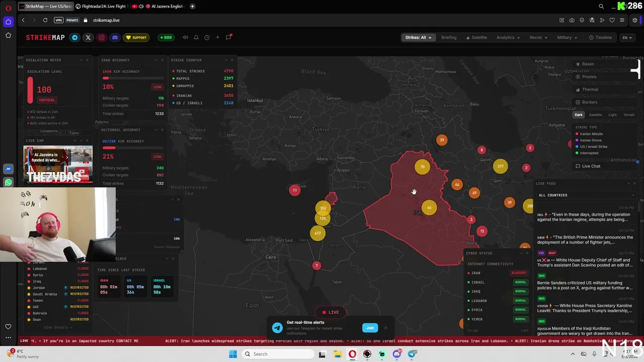
Task: Collapse Iran Accuracy panel chevron
Action: pos(156,60)
